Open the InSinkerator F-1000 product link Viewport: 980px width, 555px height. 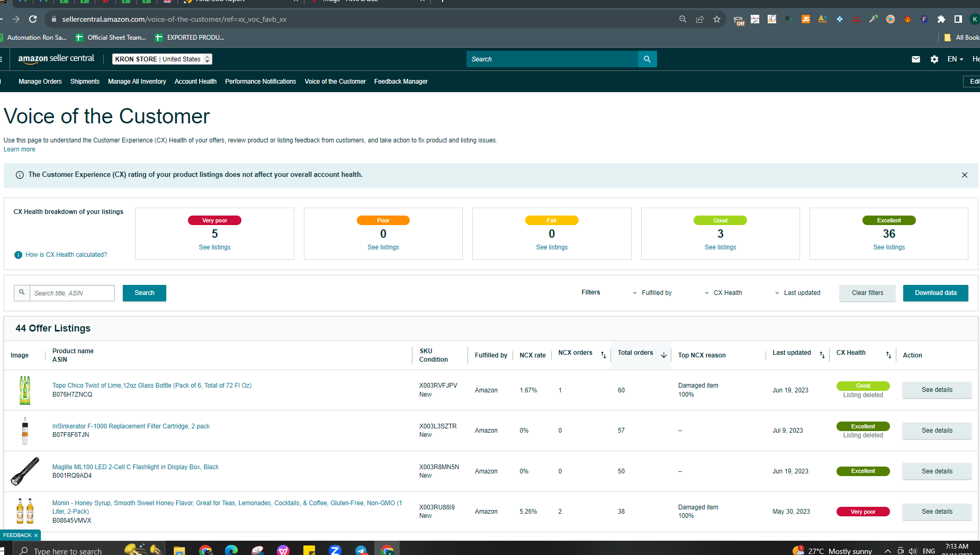pos(131,426)
